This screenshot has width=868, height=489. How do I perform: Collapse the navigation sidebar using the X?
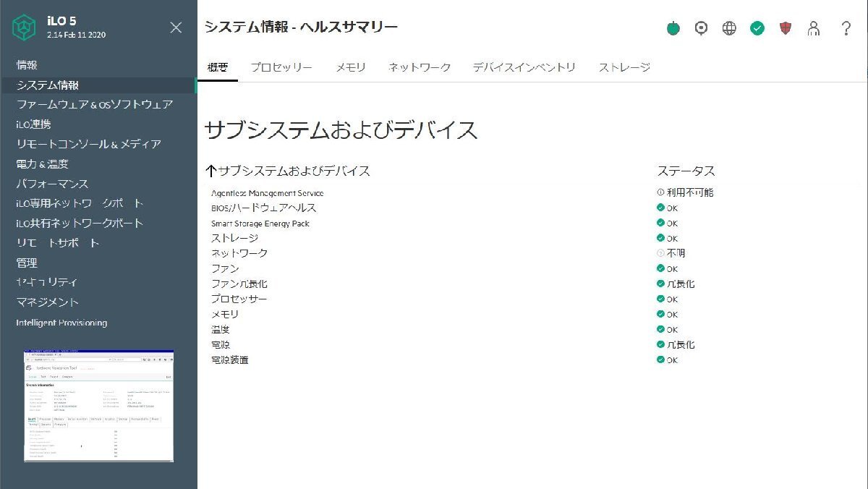pyautogui.click(x=176, y=27)
